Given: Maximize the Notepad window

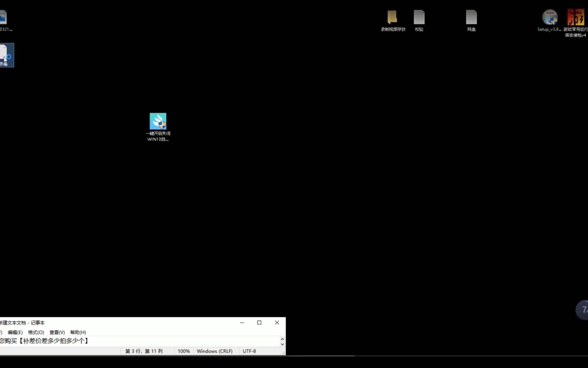Looking at the screenshot, I should point(259,323).
